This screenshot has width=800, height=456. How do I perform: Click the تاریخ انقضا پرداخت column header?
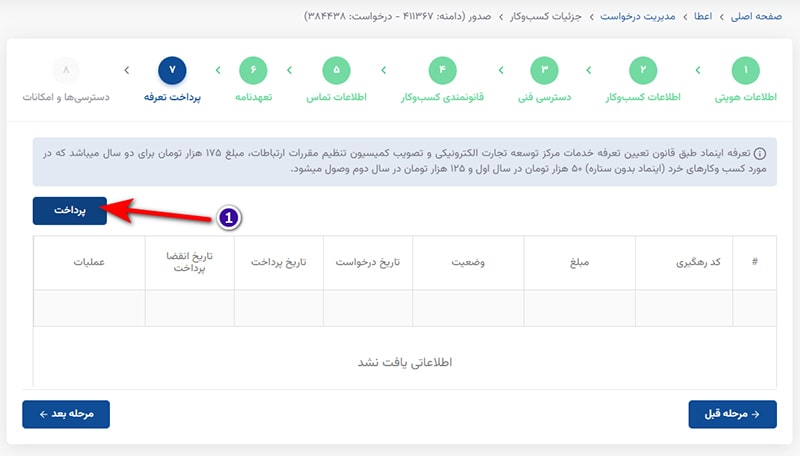click(189, 262)
